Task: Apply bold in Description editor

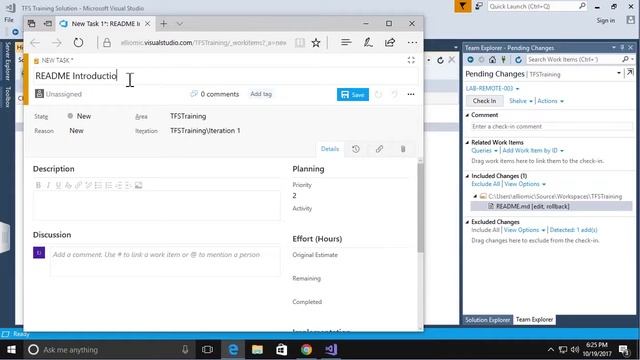Action: coord(38,185)
